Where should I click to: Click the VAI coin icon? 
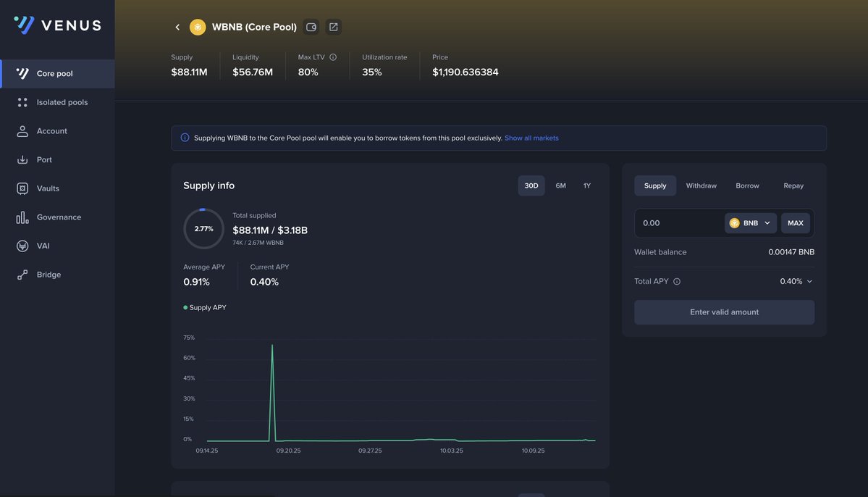point(22,246)
